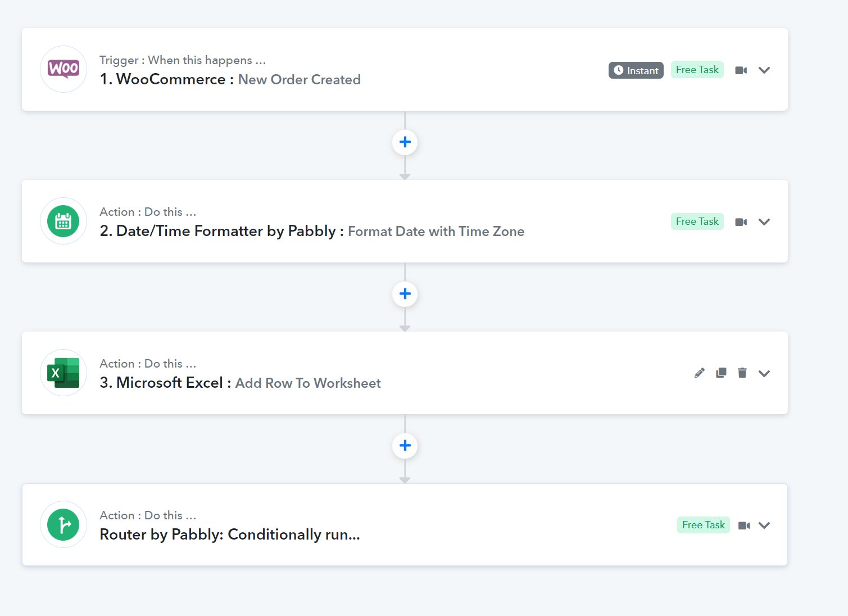Click the Router by Pabbly icon
Screen dimensions: 848x616
click(x=64, y=524)
